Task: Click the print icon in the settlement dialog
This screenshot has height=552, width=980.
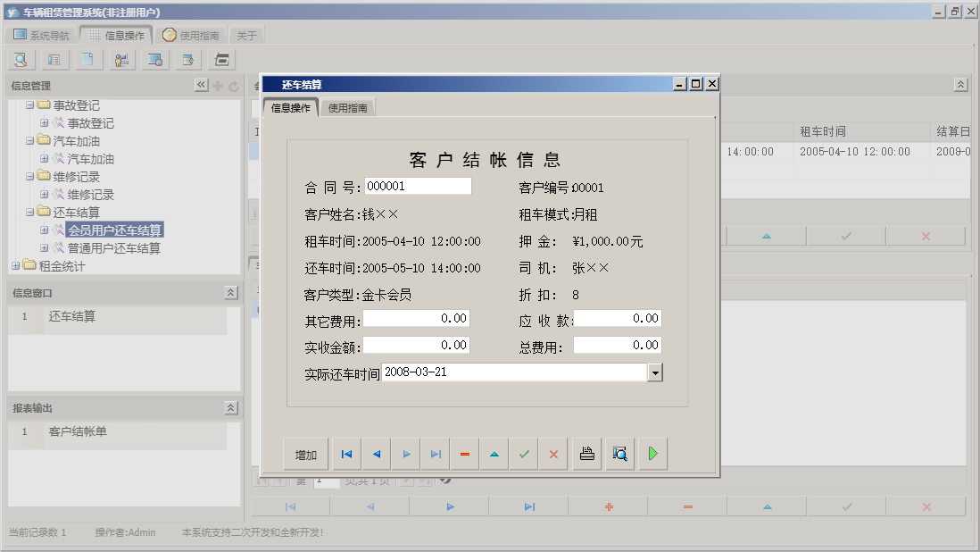Action: [x=587, y=454]
